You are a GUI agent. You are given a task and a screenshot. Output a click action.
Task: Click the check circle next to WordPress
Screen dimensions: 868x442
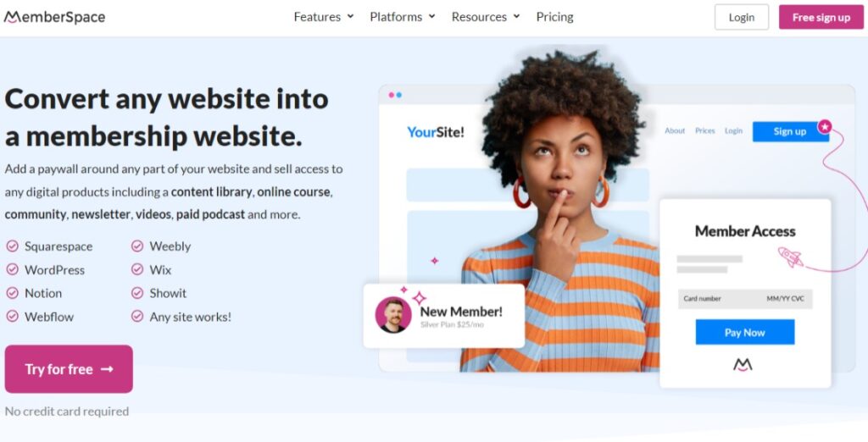(12, 269)
